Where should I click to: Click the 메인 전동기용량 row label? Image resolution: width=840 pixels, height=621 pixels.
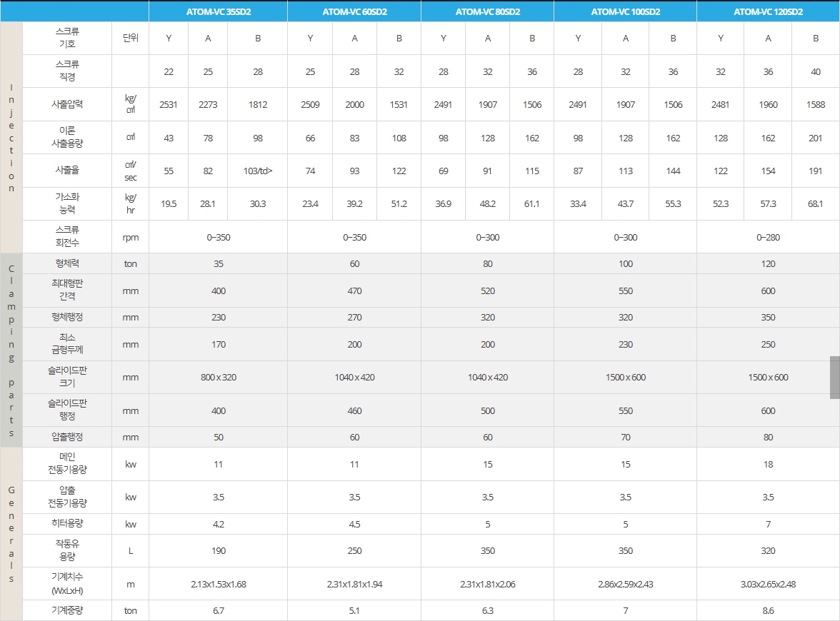click(x=67, y=464)
